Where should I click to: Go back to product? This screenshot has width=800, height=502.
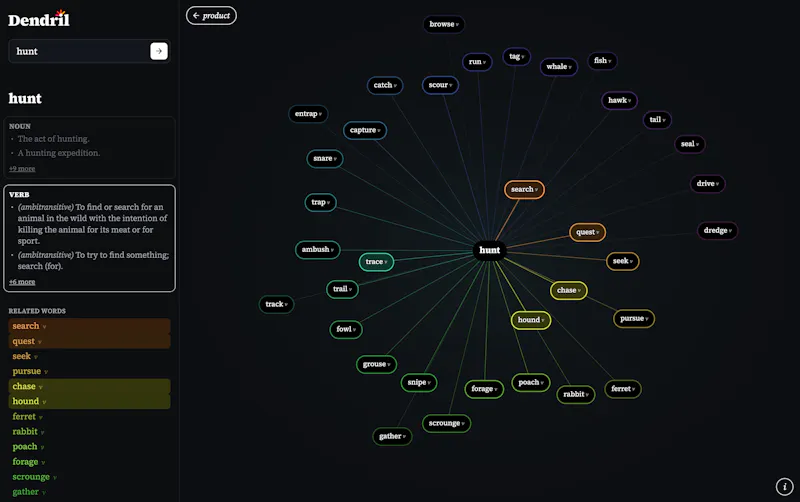point(211,16)
